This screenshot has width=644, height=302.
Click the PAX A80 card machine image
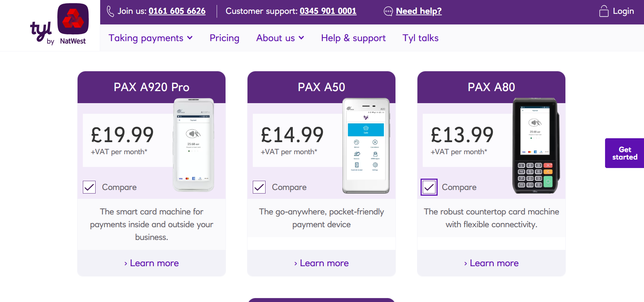pyautogui.click(x=536, y=146)
